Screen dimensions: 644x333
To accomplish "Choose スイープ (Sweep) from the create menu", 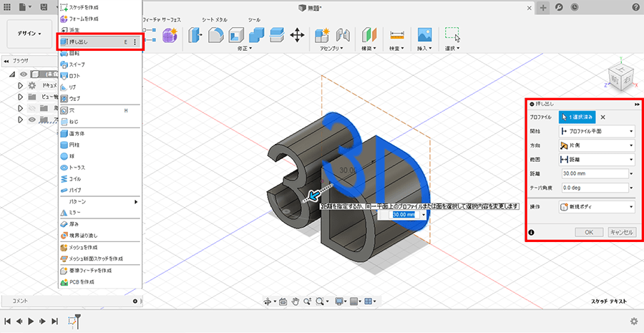I will pos(77,64).
